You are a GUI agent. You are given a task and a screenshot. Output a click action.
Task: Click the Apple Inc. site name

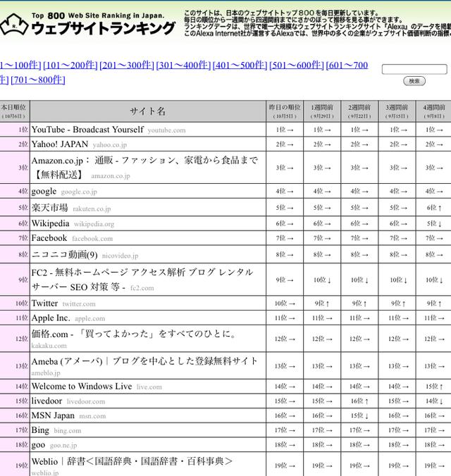[51, 318]
